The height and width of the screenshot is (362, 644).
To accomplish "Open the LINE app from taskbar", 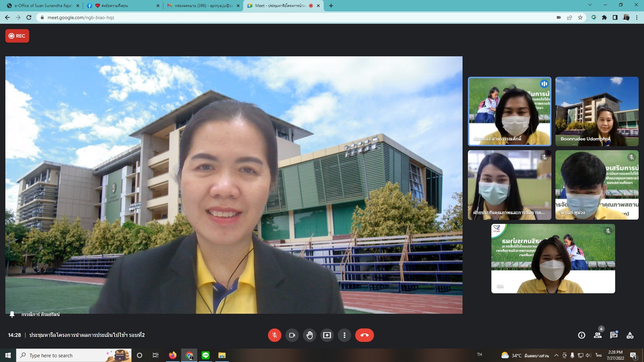I will pyautogui.click(x=205, y=355).
